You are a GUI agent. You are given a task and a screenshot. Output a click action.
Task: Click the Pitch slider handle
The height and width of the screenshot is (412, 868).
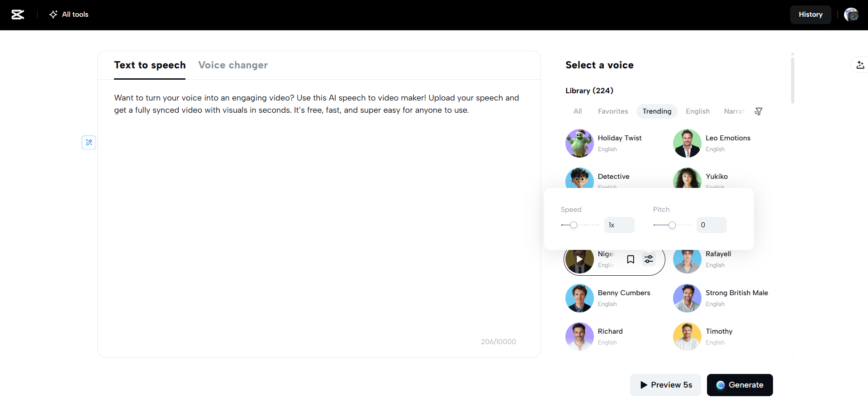(672, 225)
